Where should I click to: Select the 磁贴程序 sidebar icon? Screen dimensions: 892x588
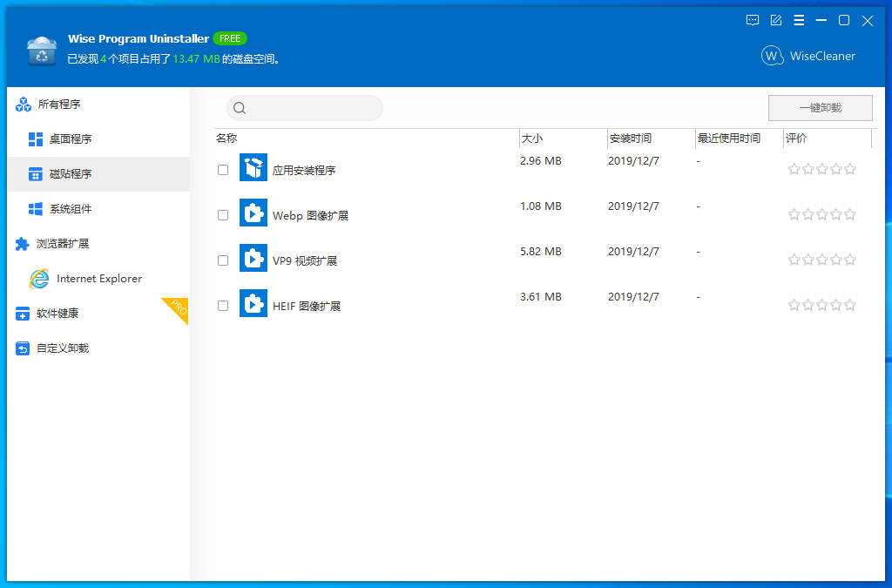coord(35,173)
